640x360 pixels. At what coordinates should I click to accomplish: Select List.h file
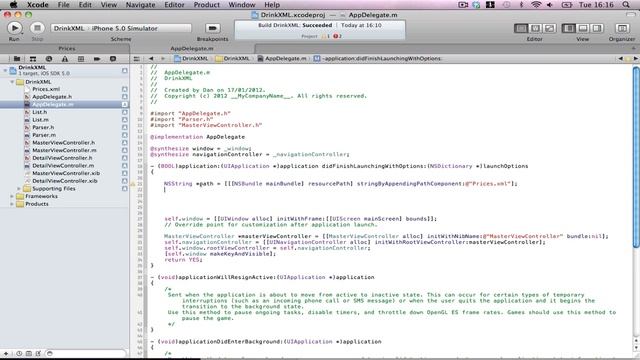[40, 112]
